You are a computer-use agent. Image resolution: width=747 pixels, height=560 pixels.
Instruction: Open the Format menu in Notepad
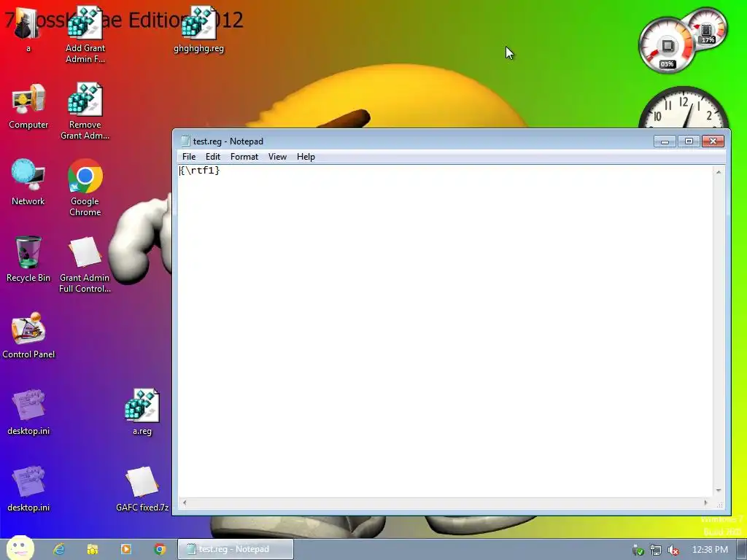(244, 157)
